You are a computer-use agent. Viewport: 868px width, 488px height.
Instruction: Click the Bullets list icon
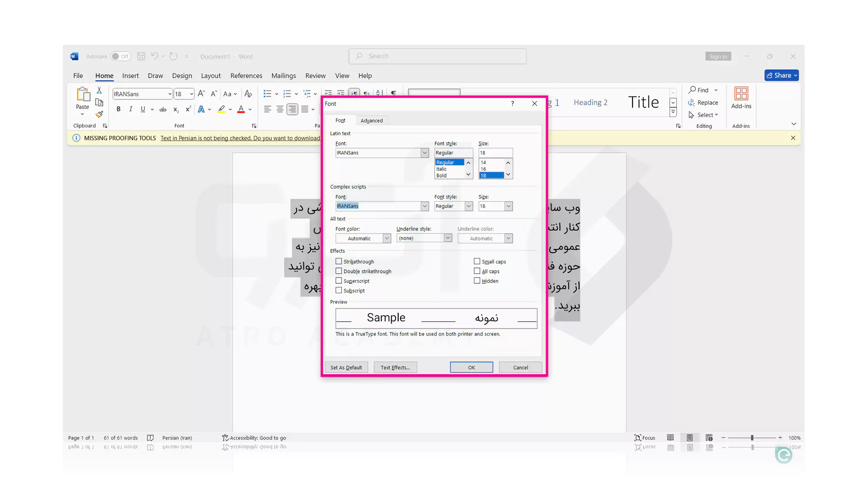pyautogui.click(x=267, y=94)
